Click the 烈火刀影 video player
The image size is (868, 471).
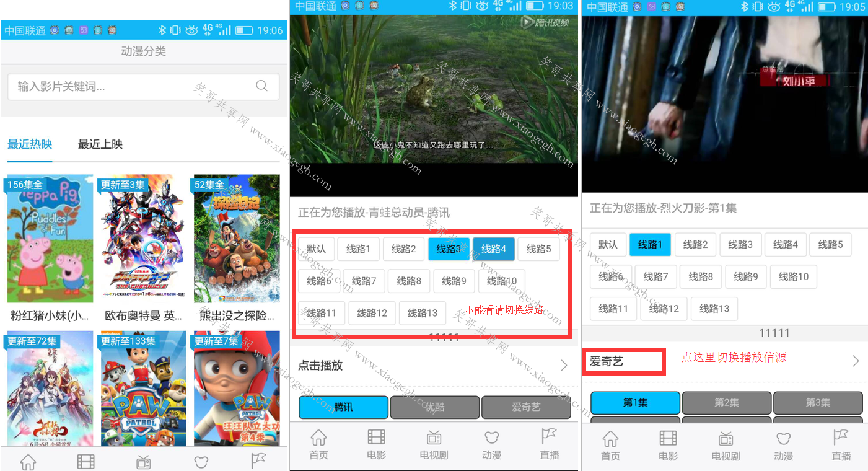click(725, 103)
